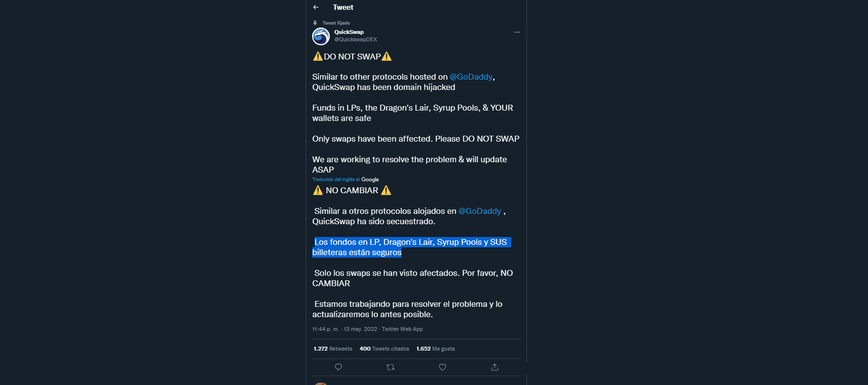This screenshot has width=868, height=385.
Task: Go back using the arrow beside Tweet
Action: pos(316,7)
